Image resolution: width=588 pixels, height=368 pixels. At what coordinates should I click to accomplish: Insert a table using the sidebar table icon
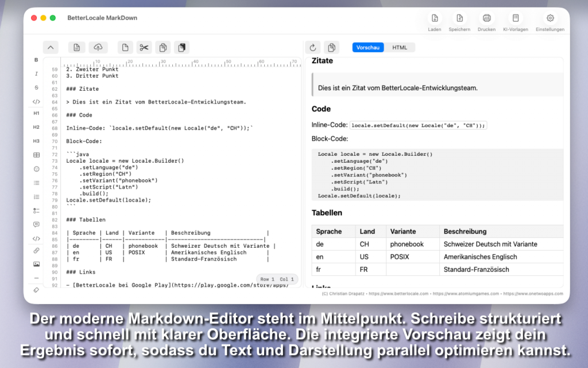[x=36, y=155]
